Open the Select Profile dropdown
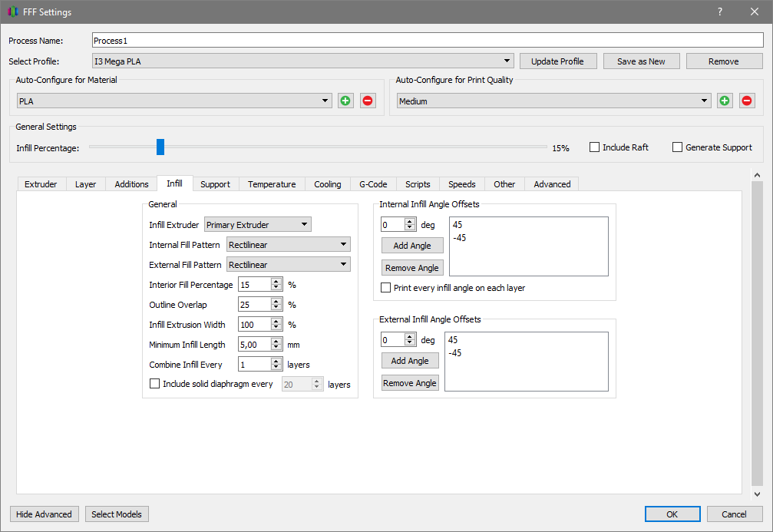This screenshot has width=773, height=532. 302,61
